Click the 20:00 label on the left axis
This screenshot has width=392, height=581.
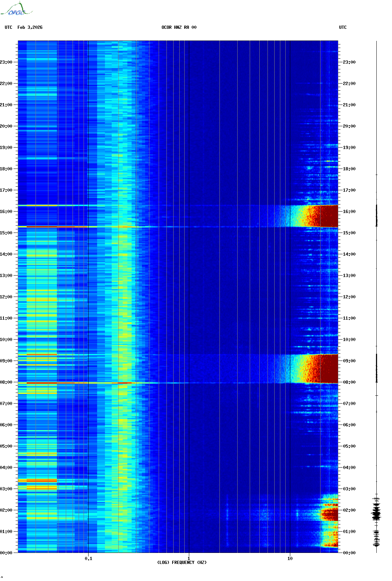pyautogui.click(x=6, y=126)
